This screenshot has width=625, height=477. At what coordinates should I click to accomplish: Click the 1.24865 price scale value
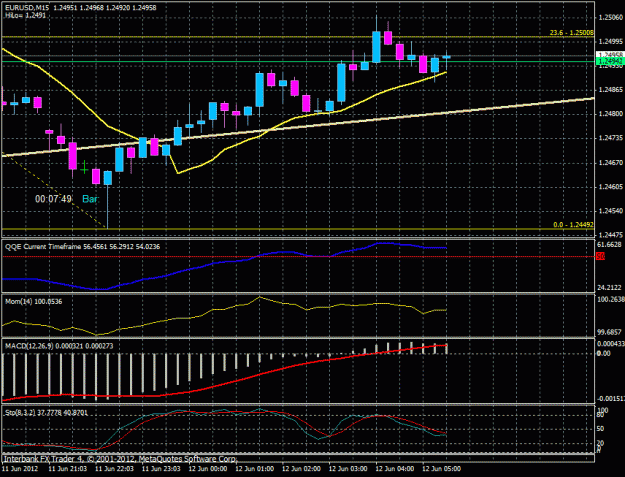[611, 90]
